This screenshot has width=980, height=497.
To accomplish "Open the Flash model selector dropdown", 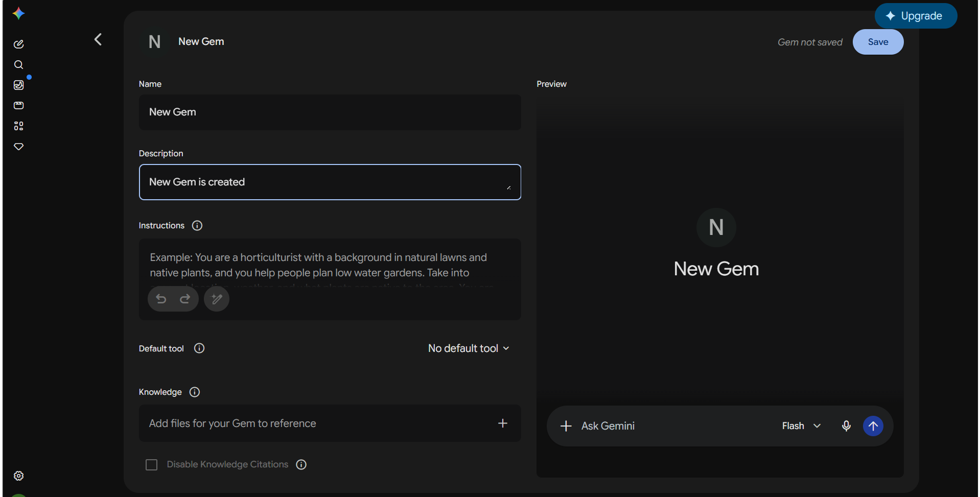I will 801,426.
